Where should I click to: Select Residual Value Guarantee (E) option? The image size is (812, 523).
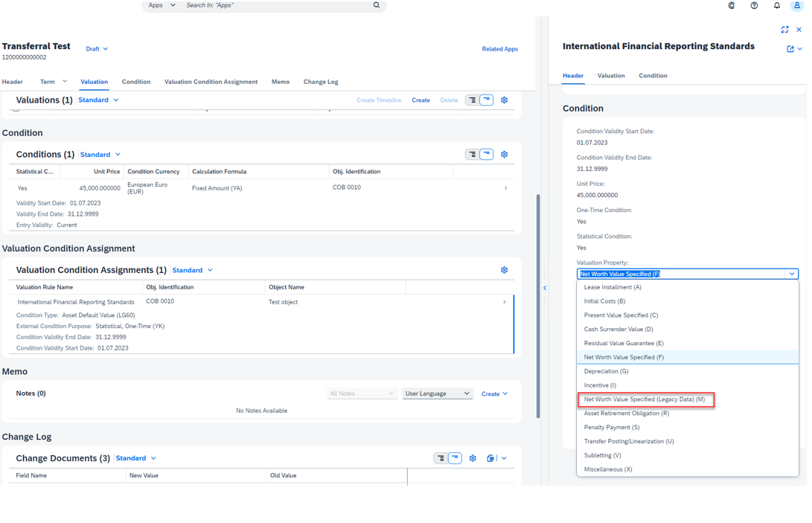[x=688, y=343]
